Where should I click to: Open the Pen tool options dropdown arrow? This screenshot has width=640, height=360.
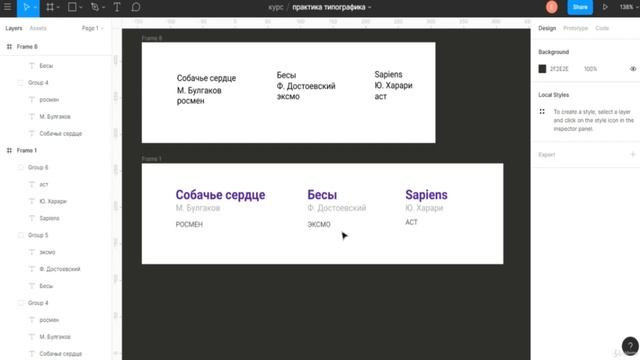pos(103,7)
